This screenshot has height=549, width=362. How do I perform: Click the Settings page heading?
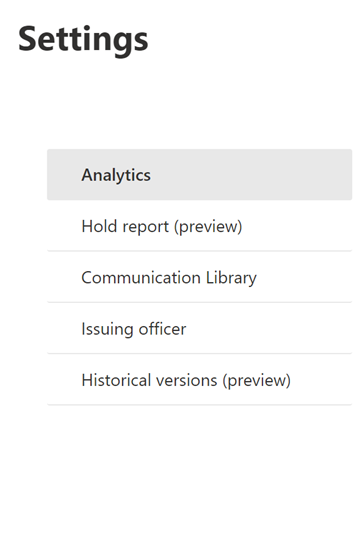83,41
